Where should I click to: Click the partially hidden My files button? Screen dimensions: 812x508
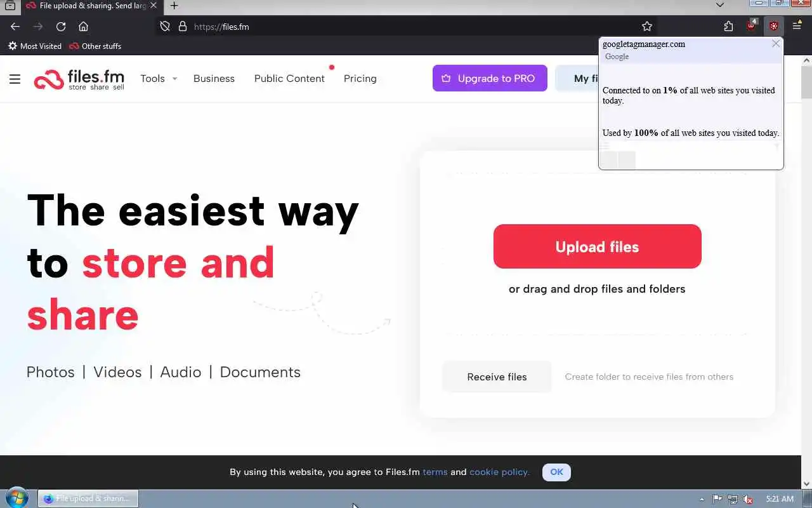pyautogui.click(x=577, y=78)
